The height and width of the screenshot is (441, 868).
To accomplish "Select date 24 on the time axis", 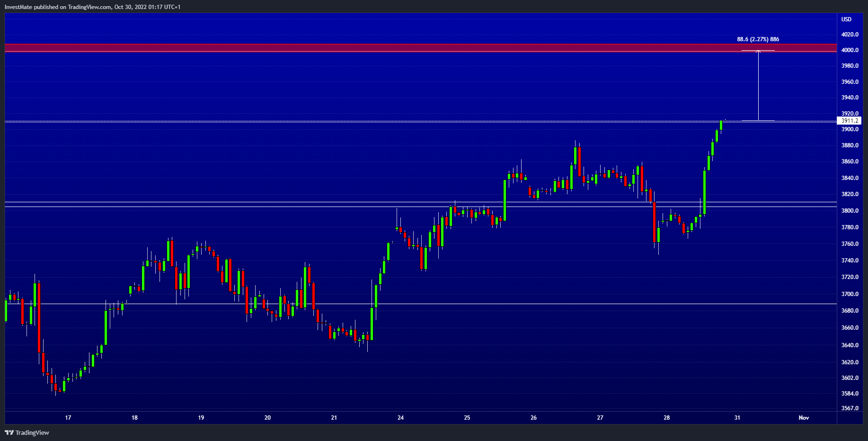I will (401, 418).
